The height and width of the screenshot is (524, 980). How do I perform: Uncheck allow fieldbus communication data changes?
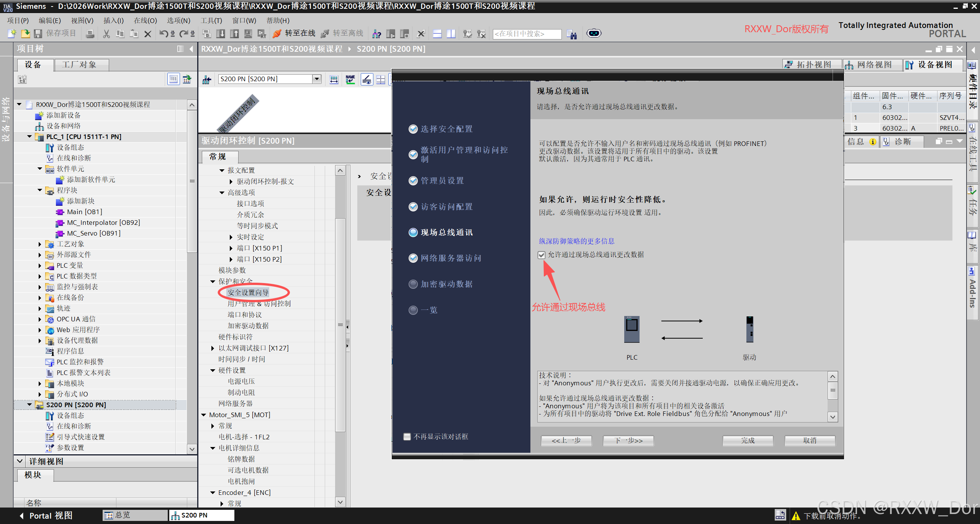542,255
